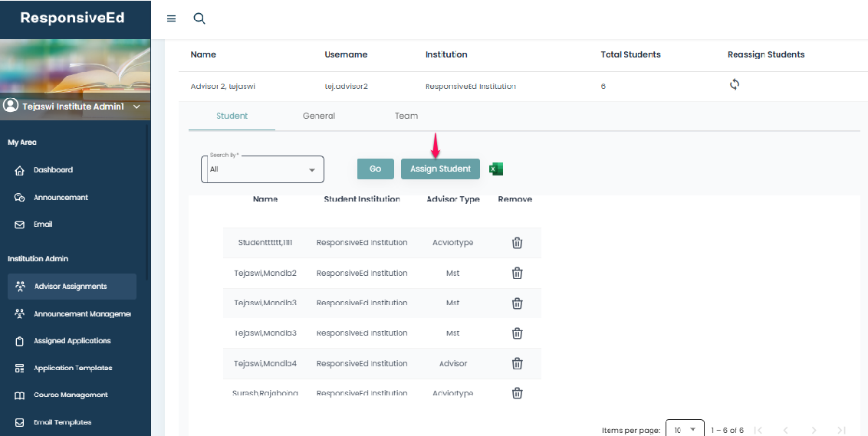Export student list to Excel
Viewport: 868px width, 436px height.
pos(496,169)
